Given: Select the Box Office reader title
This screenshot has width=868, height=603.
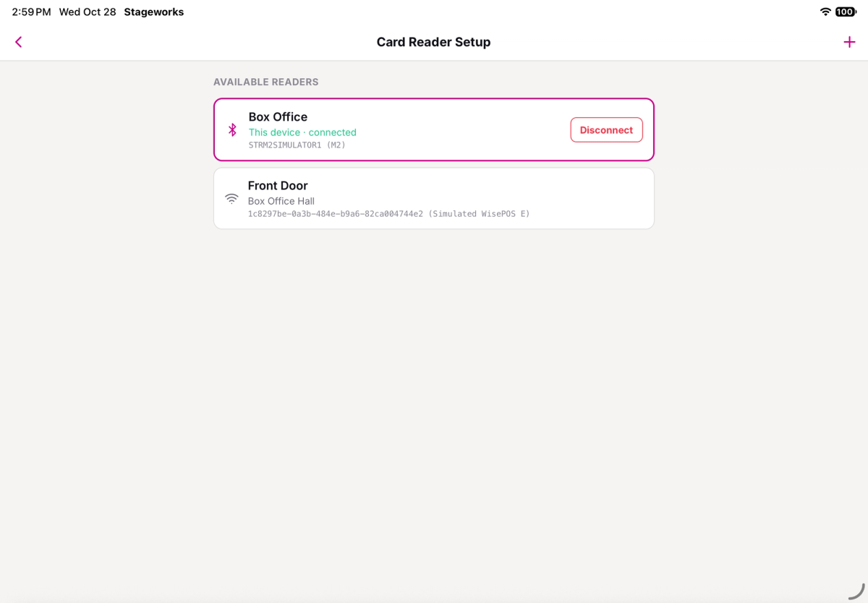Looking at the screenshot, I should 278,117.
